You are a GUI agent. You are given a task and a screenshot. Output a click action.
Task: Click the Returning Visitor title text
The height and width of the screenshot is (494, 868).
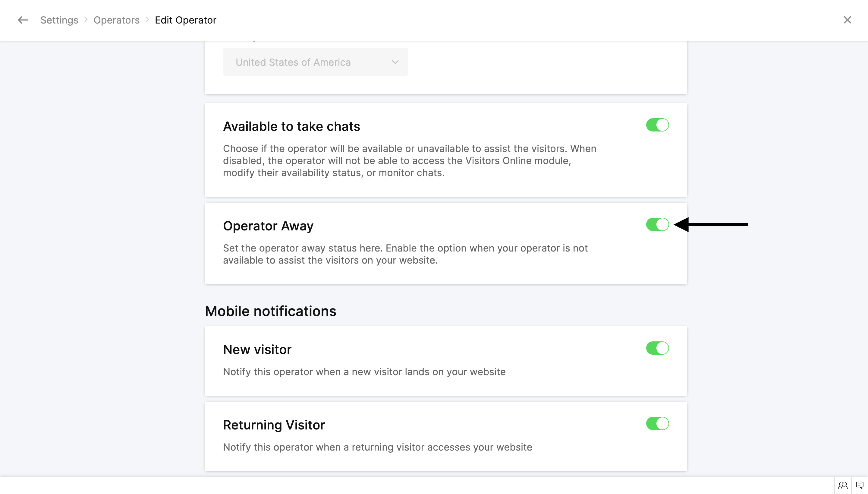click(x=274, y=425)
